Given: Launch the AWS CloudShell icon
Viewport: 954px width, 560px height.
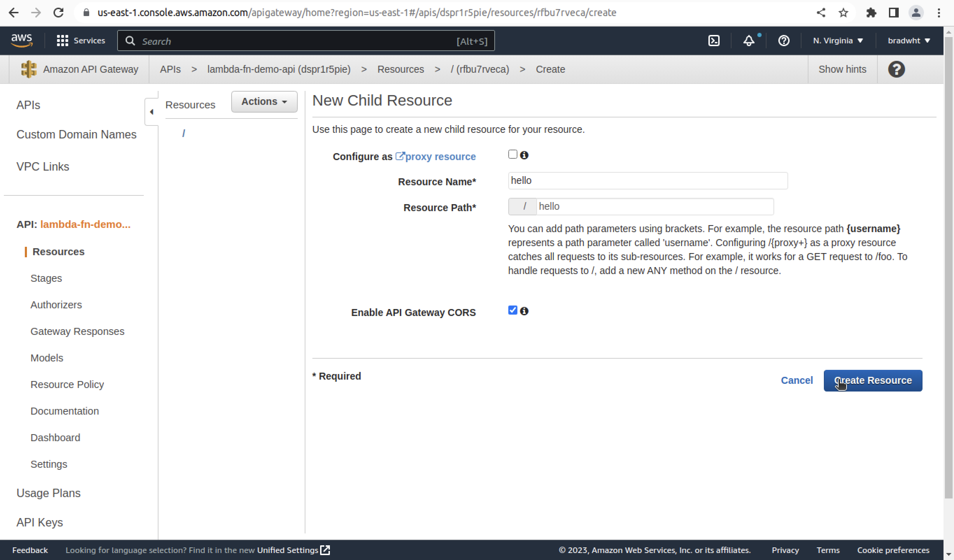Looking at the screenshot, I should pos(714,41).
